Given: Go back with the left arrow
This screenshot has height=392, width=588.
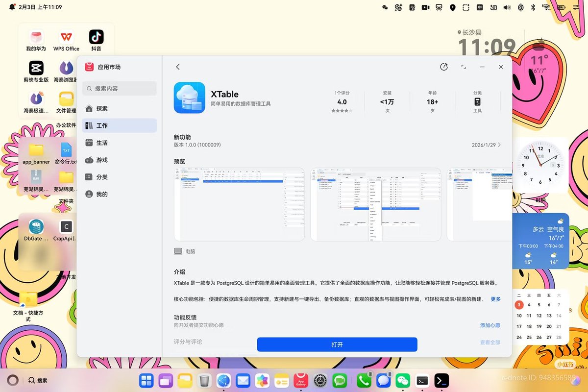Looking at the screenshot, I should (178, 67).
